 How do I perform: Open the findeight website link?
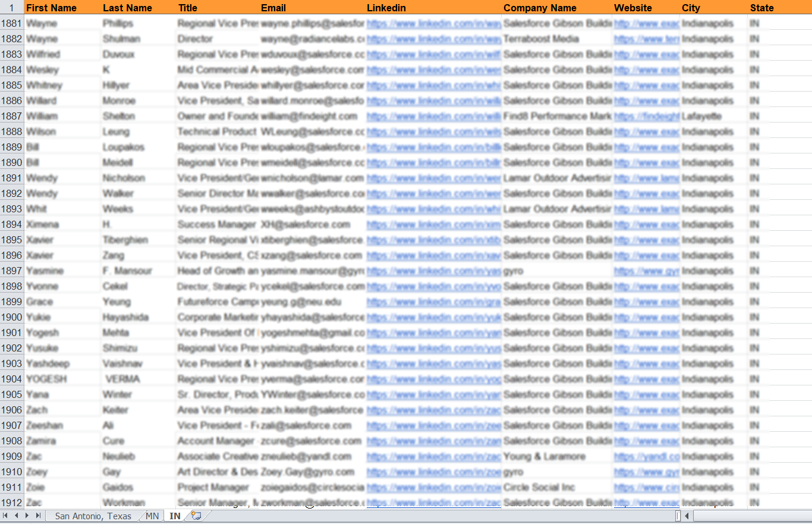(646, 116)
